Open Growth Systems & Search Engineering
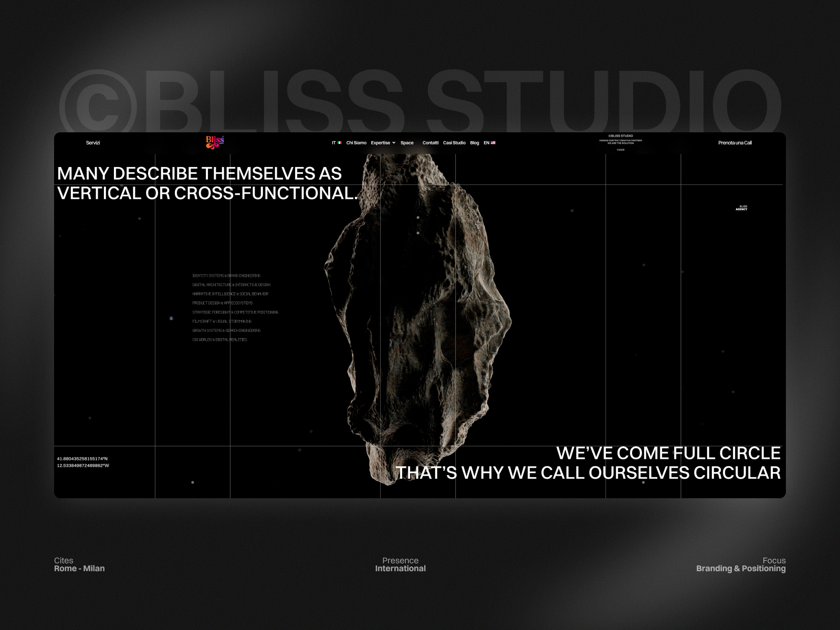Screen dimensions: 840x630 click(226, 331)
